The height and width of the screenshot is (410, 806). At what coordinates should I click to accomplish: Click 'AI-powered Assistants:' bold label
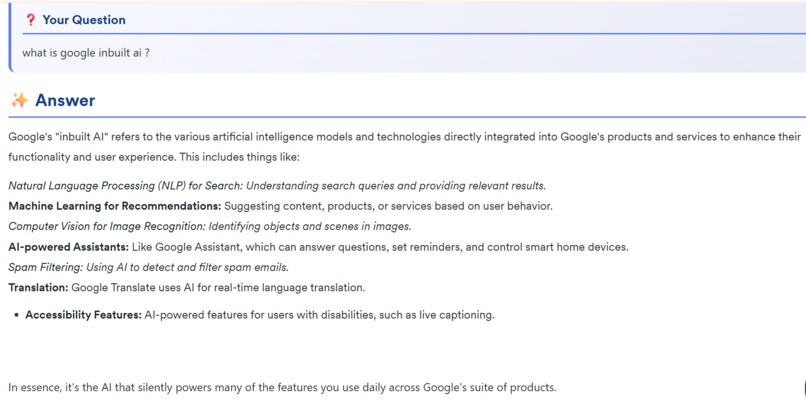(68, 247)
